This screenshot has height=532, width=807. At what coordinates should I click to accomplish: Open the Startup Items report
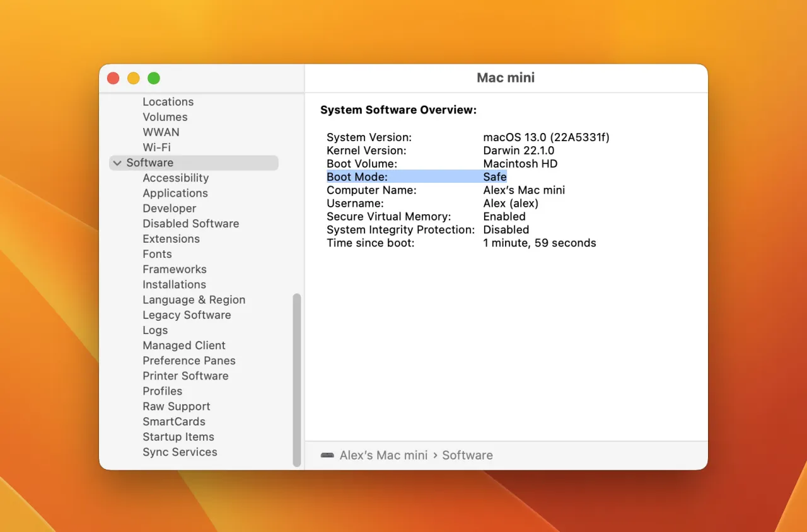click(178, 437)
